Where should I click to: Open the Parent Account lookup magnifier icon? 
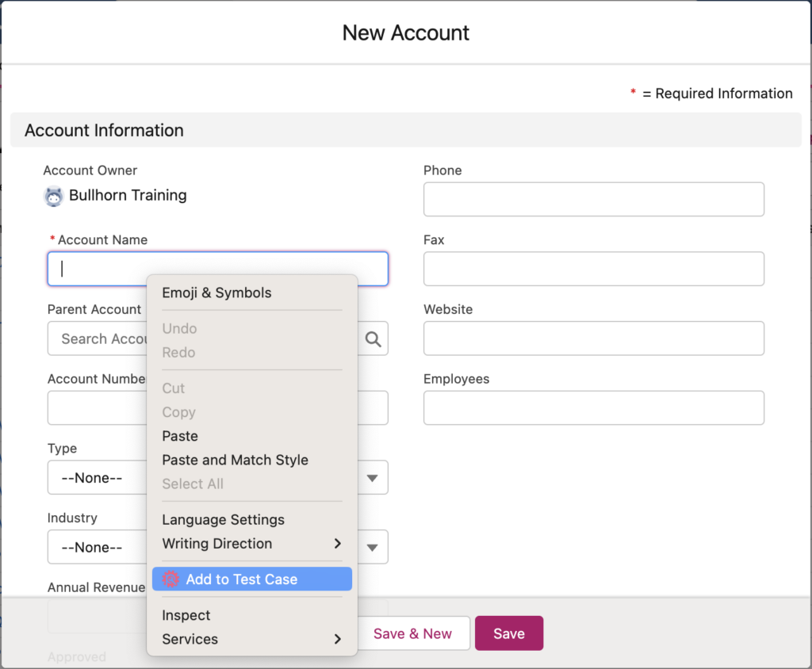point(373,338)
